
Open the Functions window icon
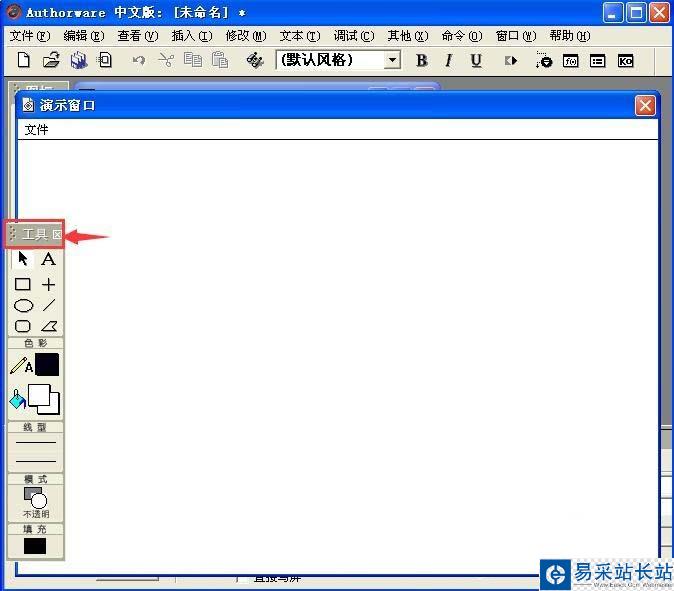click(570, 61)
